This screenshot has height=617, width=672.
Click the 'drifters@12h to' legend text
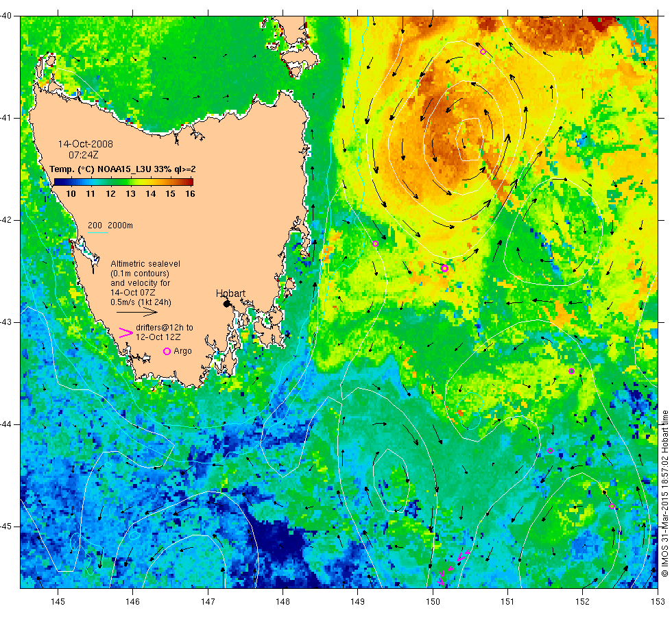click(165, 328)
